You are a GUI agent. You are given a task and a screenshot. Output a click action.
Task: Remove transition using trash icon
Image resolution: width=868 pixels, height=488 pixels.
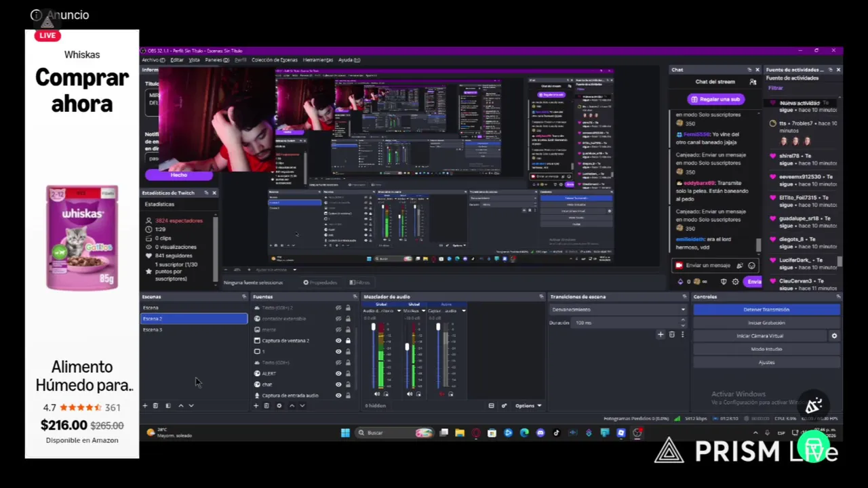(672, 334)
